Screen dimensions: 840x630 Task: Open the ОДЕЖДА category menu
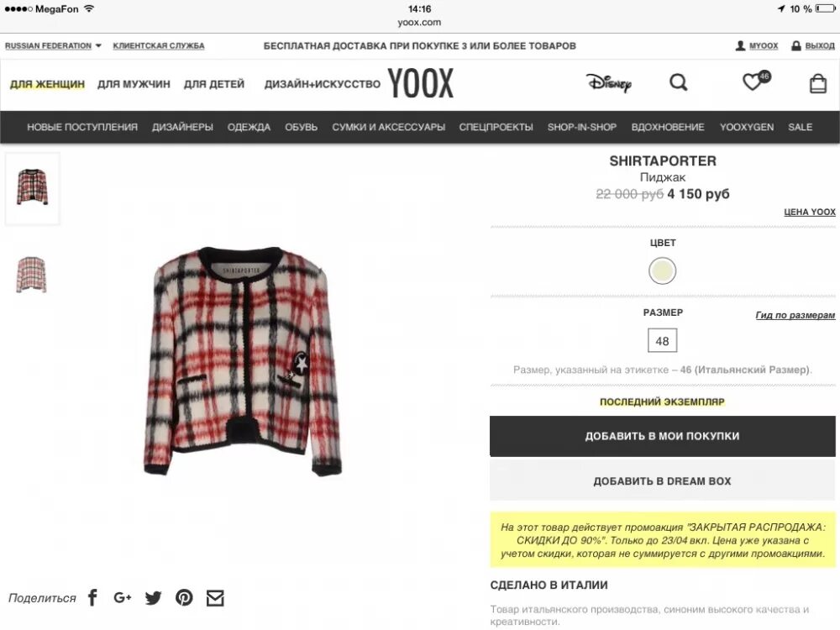tap(249, 127)
